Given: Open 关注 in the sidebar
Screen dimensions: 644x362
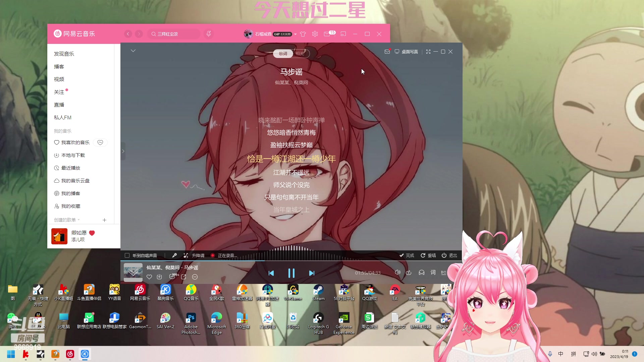Looking at the screenshot, I should pyautogui.click(x=59, y=92).
